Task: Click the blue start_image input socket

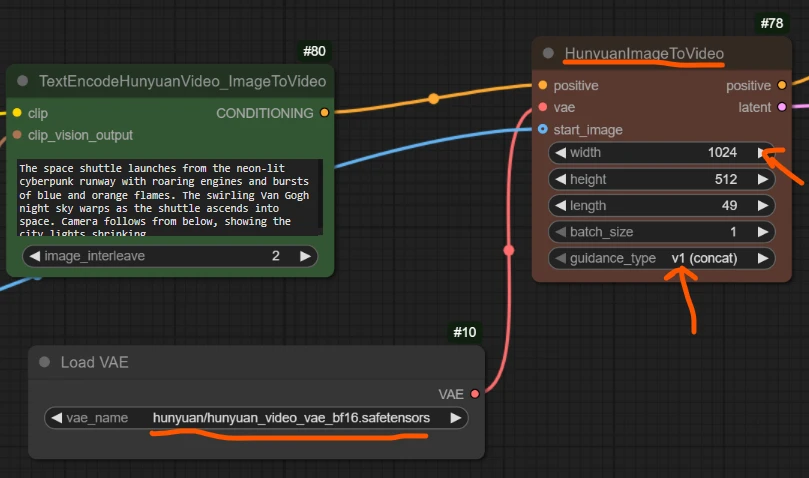Action: tap(542, 129)
